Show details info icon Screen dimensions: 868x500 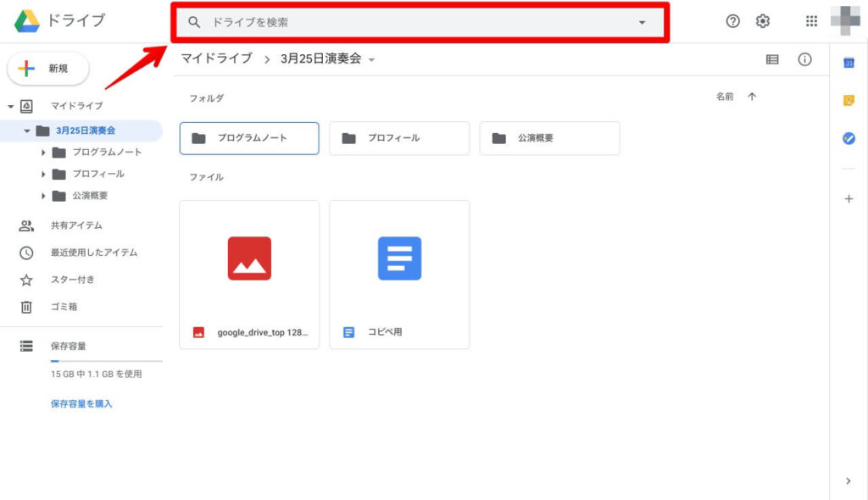(805, 59)
